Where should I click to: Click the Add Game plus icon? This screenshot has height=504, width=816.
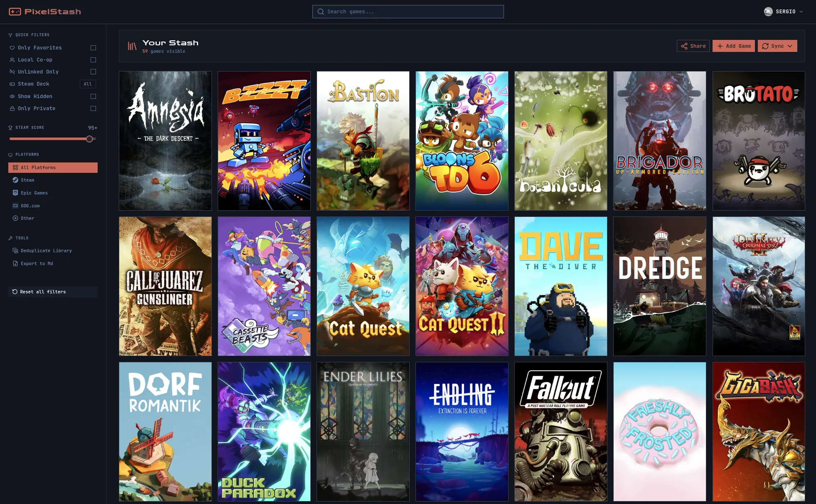point(720,46)
